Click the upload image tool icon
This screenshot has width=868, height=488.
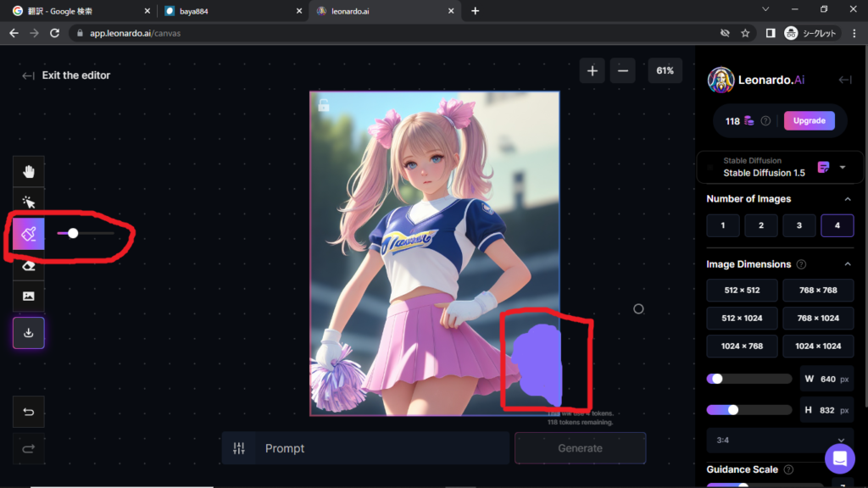(29, 296)
